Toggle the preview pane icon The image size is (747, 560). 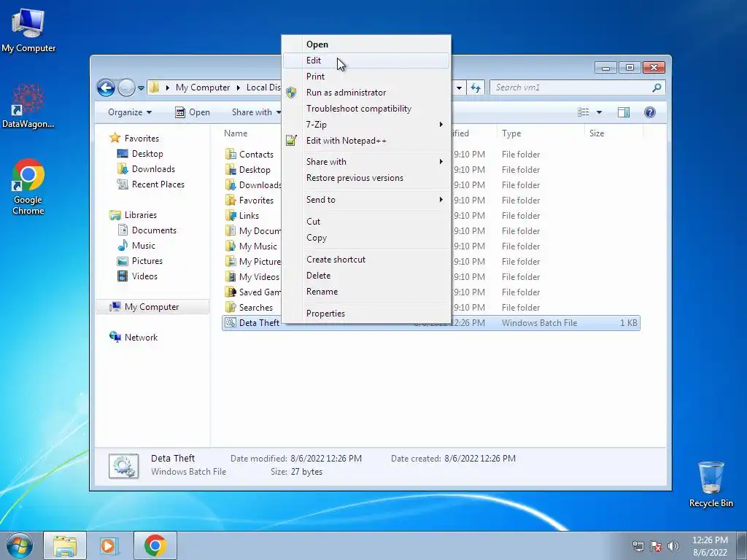coord(624,112)
